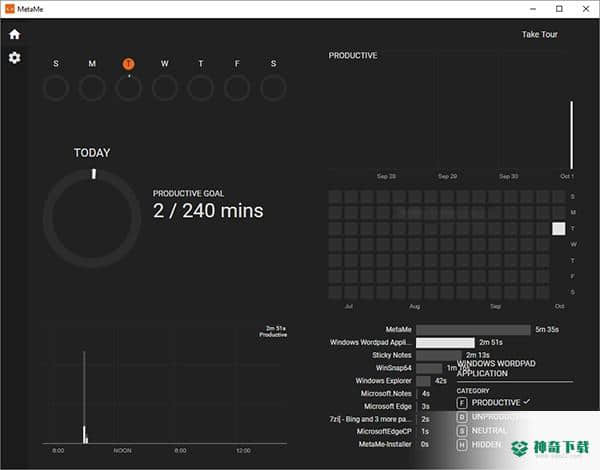This screenshot has width=600, height=470.
Task: Click the MetaMe app logo in title bar
Action: point(10,9)
